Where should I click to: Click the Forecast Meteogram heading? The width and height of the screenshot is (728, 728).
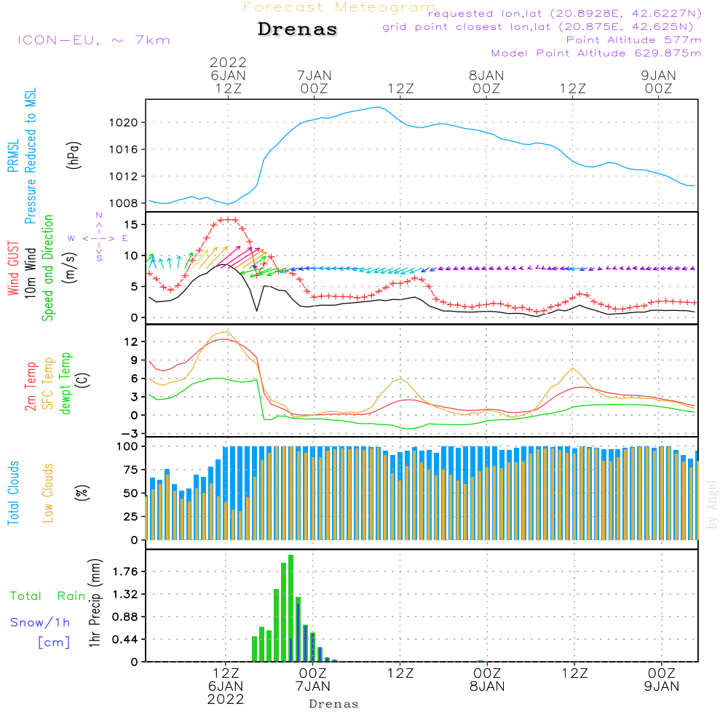tap(339, 7)
